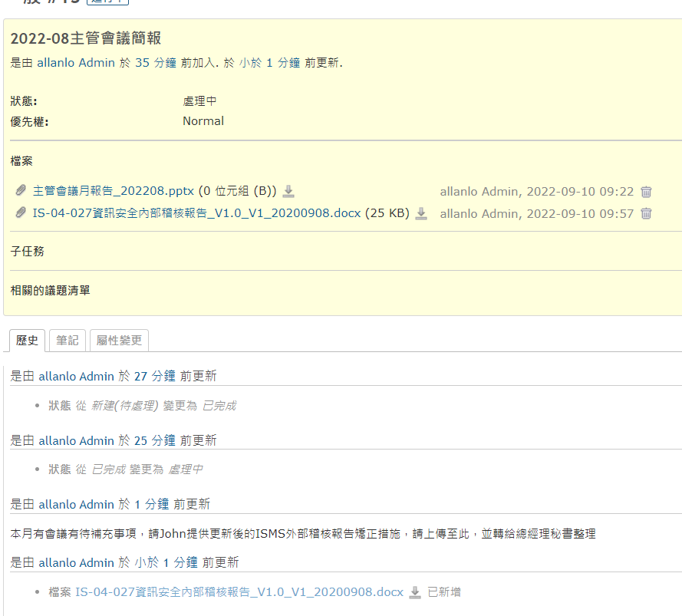Click the 子任務 section heading
Screen dimensions: 682x616
point(27,251)
